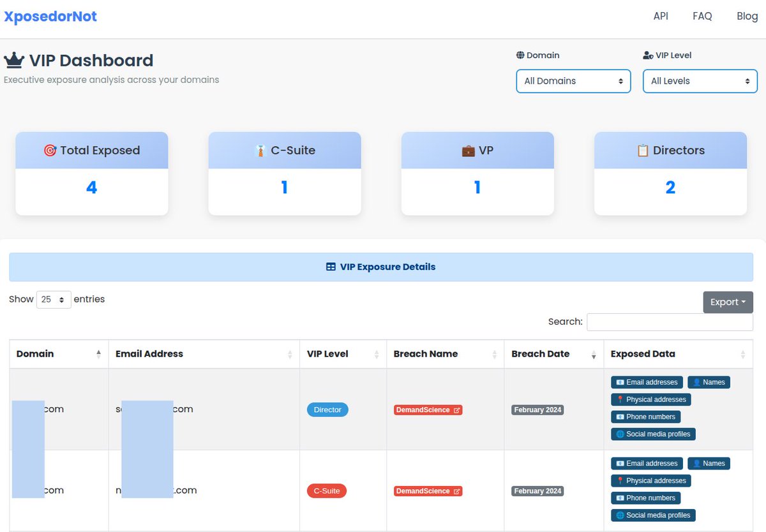Click the clipboard icon on Directors card
This screenshot has height=532, width=766.
[x=643, y=151]
